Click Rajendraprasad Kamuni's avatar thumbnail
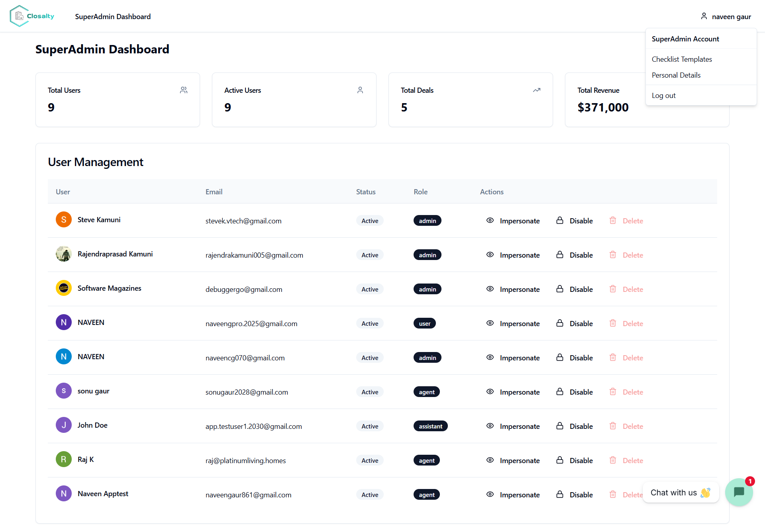The image size is (765, 532). (x=63, y=254)
